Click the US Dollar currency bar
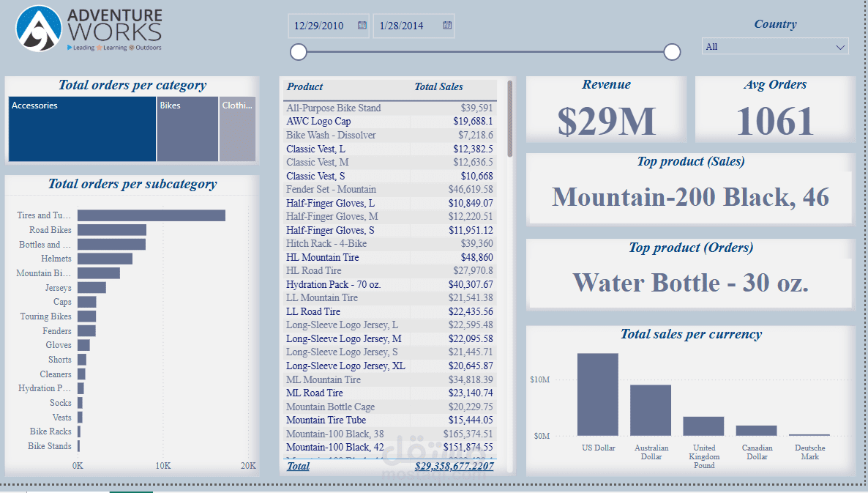 pyautogui.click(x=598, y=394)
